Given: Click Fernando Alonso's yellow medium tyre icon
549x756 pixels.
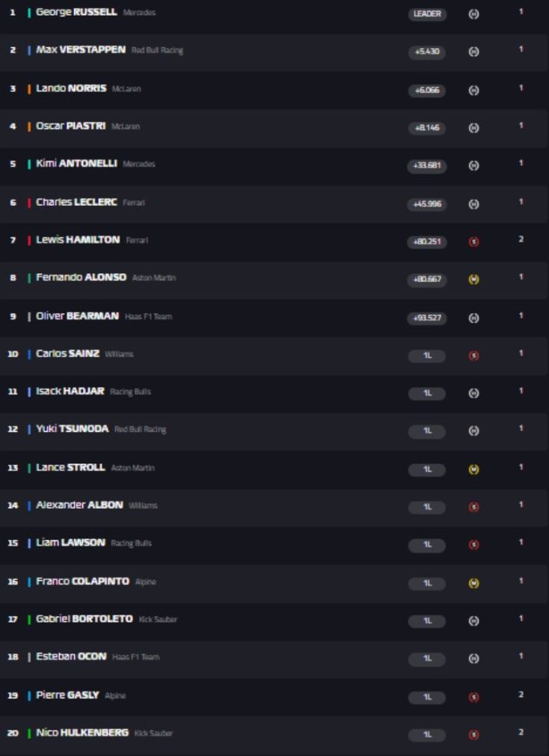Looking at the screenshot, I should pos(473,279).
